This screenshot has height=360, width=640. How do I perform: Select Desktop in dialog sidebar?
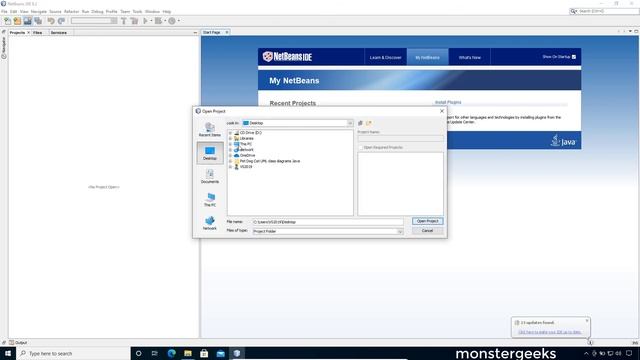click(x=210, y=153)
